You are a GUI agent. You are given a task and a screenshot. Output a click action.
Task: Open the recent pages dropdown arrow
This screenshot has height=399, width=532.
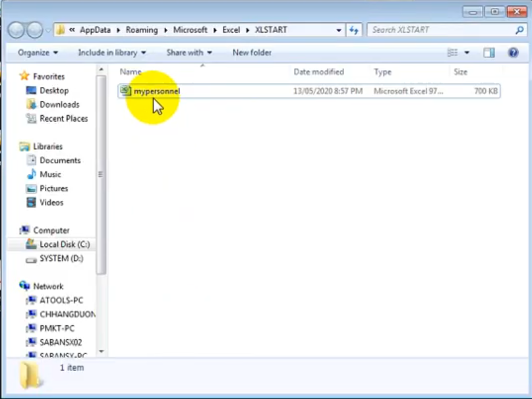point(48,30)
